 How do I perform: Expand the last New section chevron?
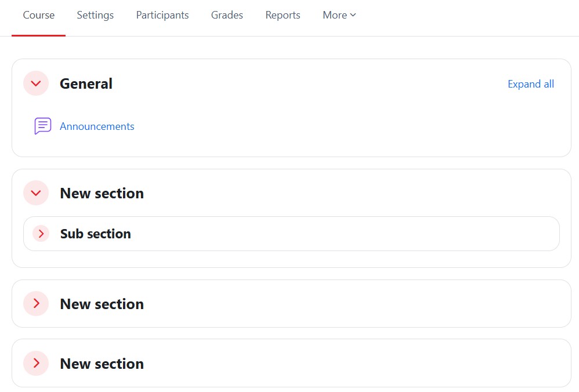tap(36, 364)
